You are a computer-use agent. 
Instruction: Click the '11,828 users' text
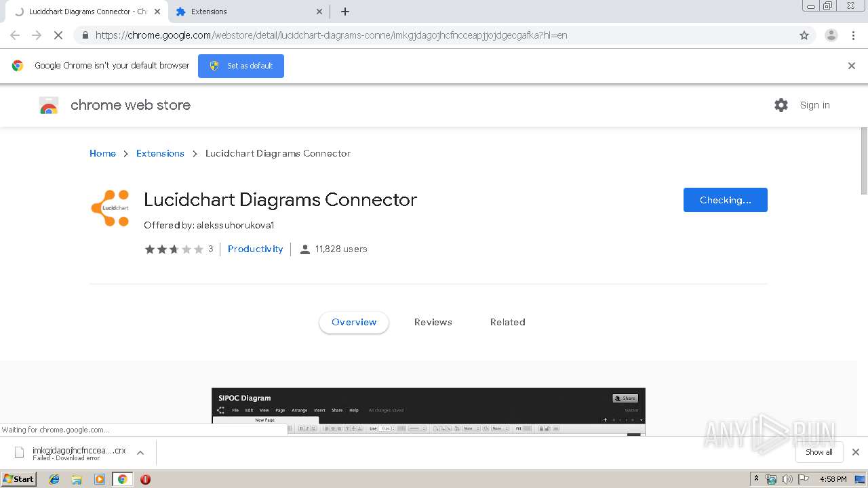pyautogui.click(x=341, y=249)
